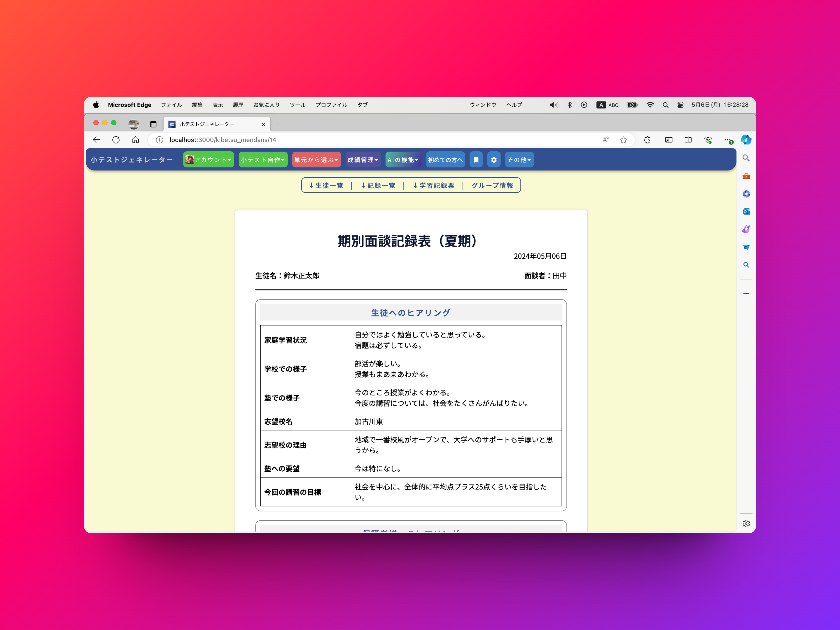840x630 pixels.
Task: Click the Split screen icon in toolbar
Action: (x=688, y=140)
